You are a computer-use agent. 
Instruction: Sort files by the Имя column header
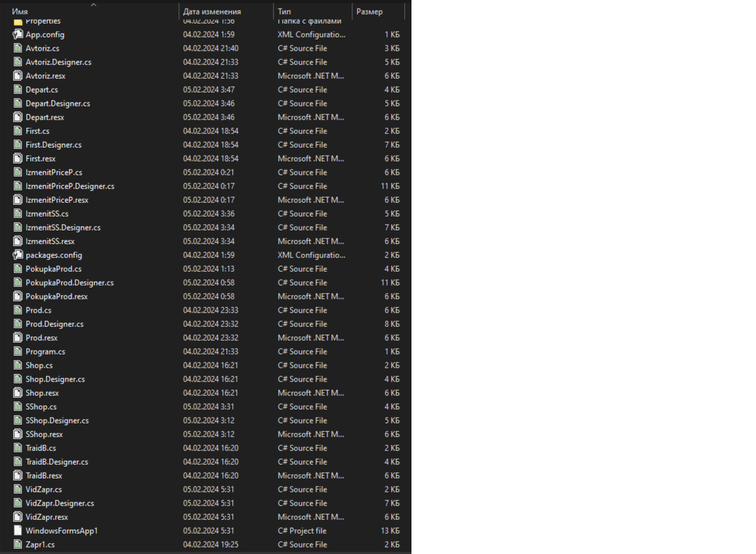click(20, 12)
